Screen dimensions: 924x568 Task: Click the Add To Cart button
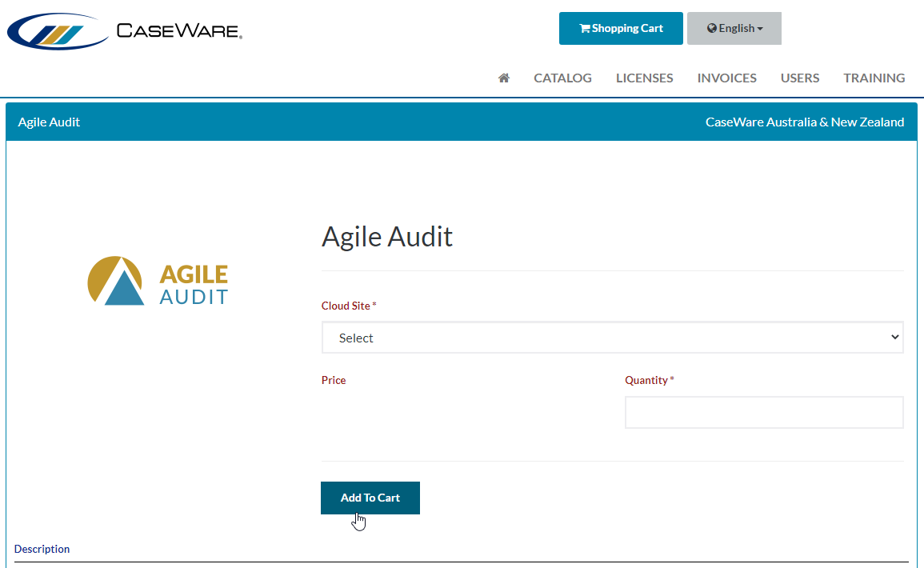pos(370,498)
